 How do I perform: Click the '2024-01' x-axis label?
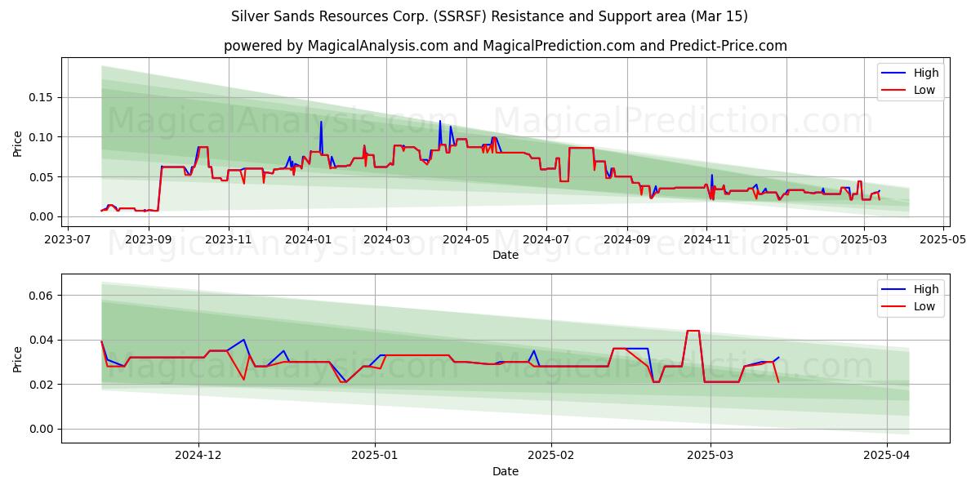(308, 241)
